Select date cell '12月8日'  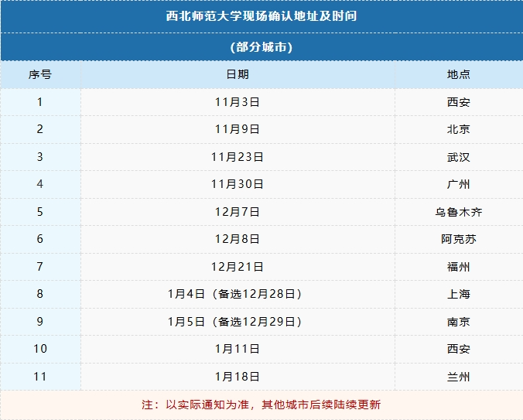(238, 239)
